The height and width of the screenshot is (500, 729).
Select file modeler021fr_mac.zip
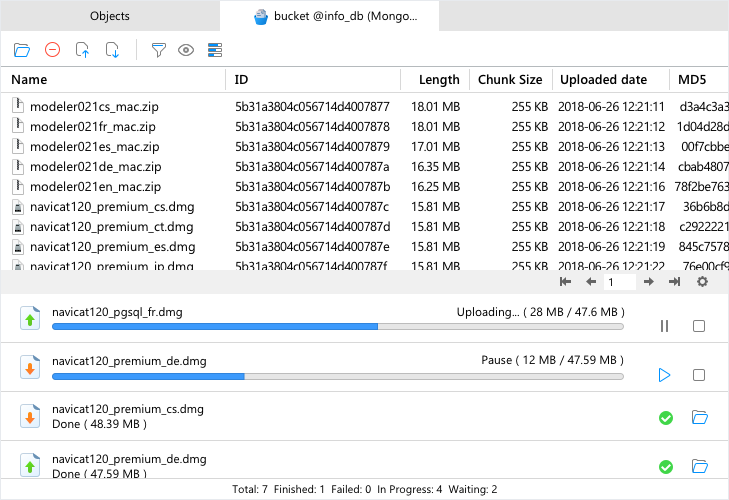[x=93, y=127]
